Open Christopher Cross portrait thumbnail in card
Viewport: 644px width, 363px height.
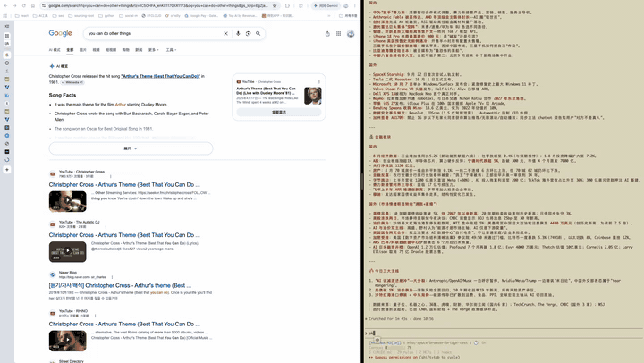312,96
